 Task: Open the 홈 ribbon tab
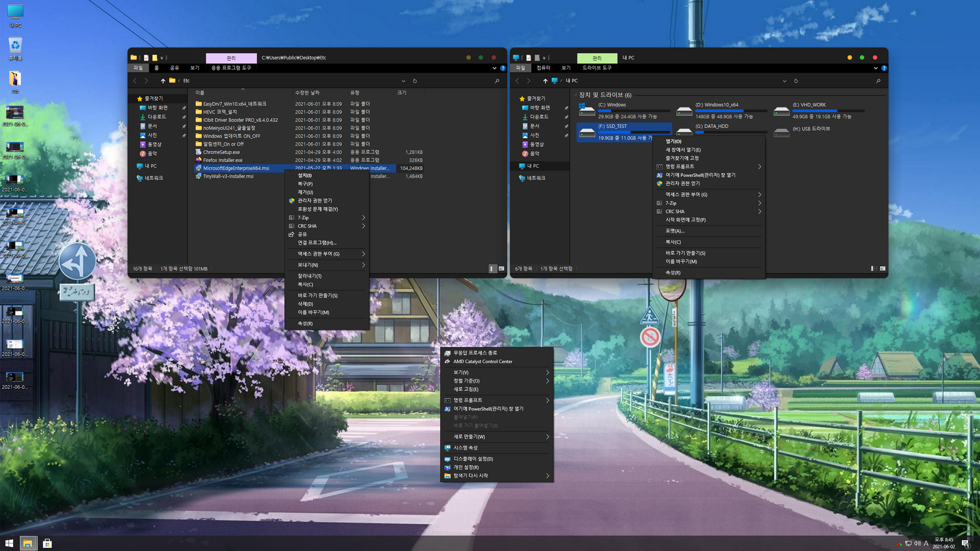pos(156,68)
